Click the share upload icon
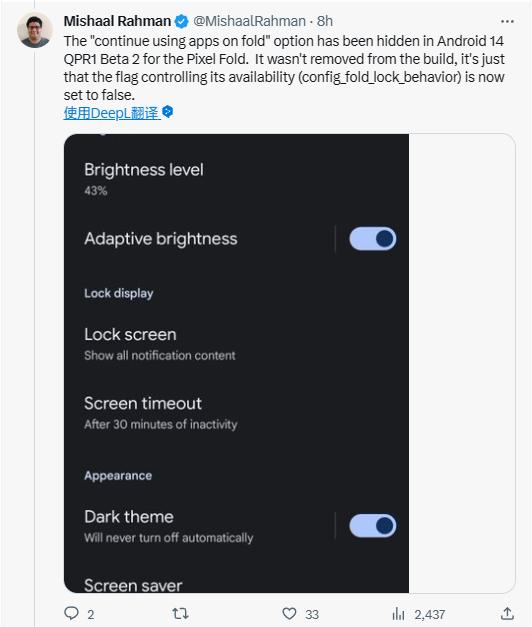 tap(507, 613)
